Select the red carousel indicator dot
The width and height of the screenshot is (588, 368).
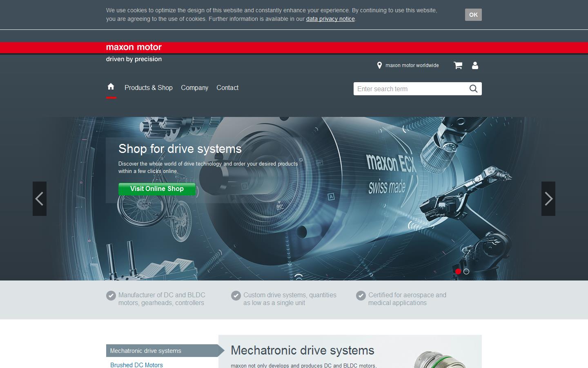[458, 271]
